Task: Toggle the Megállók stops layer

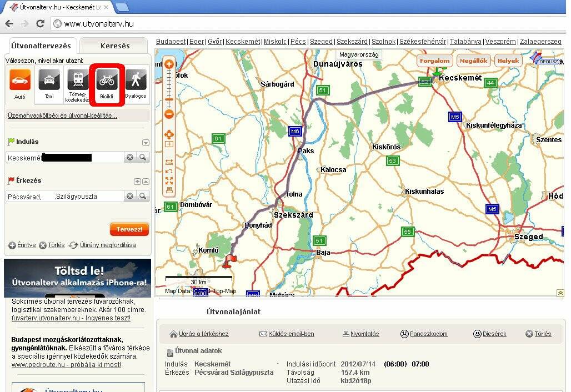Action: 474,61
